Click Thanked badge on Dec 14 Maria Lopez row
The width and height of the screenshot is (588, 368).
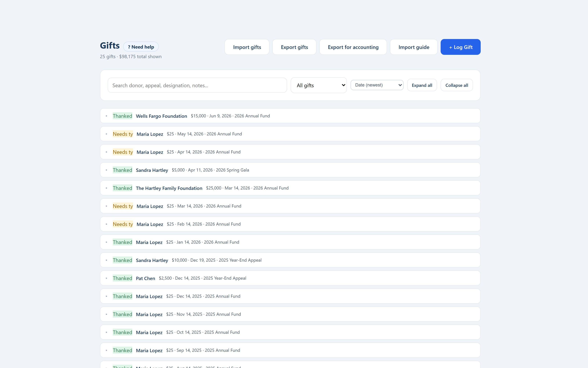pos(122,296)
